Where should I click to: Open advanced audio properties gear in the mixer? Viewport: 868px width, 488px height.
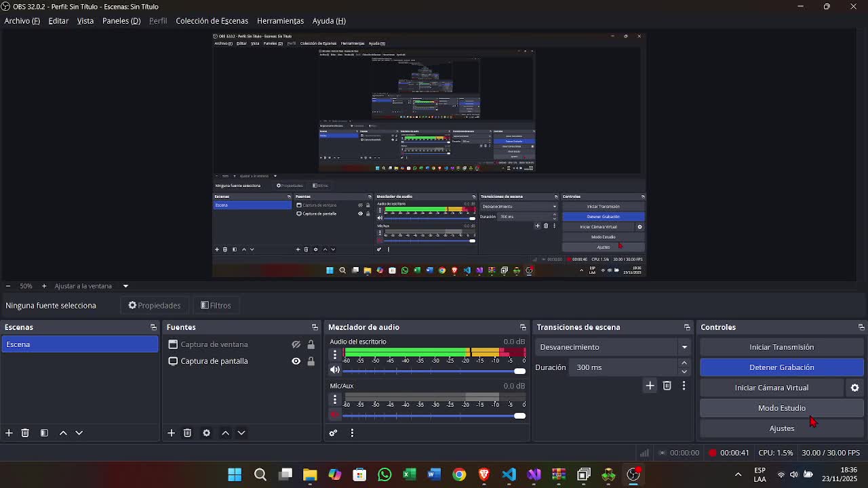click(333, 432)
